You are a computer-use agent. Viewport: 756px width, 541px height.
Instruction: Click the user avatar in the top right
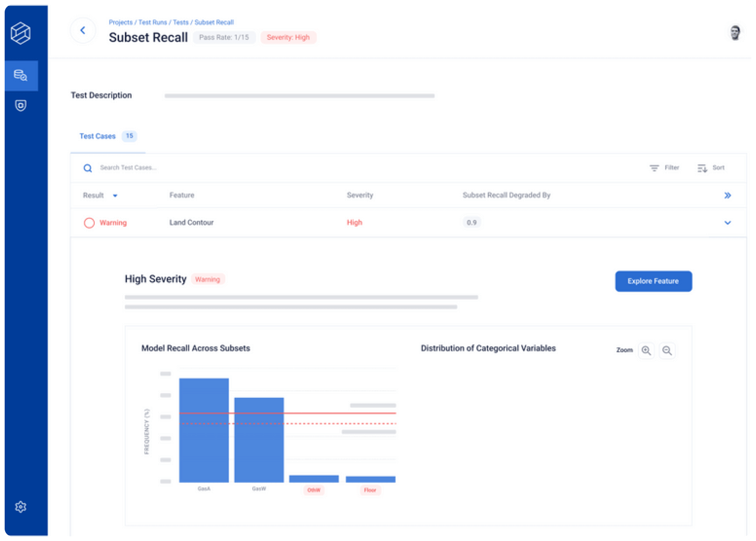coord(735,33)
